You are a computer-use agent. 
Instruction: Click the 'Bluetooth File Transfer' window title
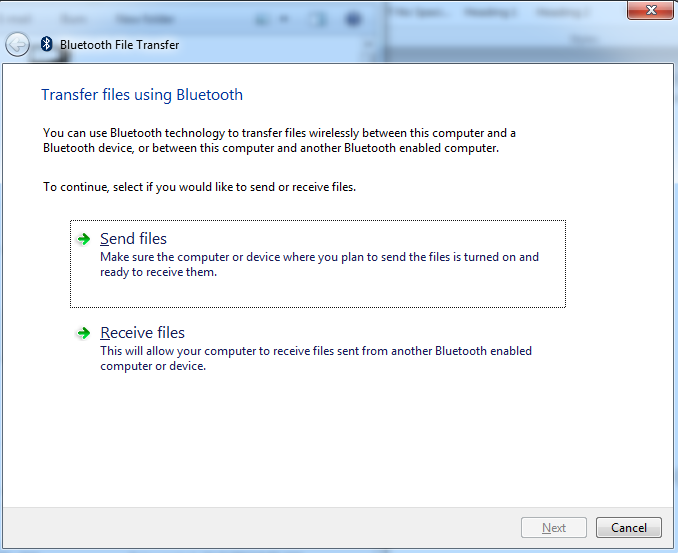pos(119,45)
